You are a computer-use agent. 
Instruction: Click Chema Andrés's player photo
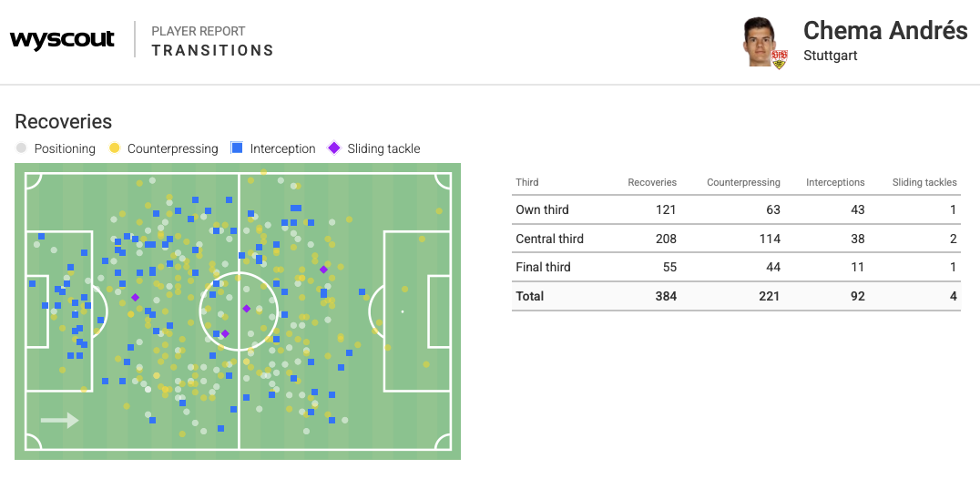[760, 40]
